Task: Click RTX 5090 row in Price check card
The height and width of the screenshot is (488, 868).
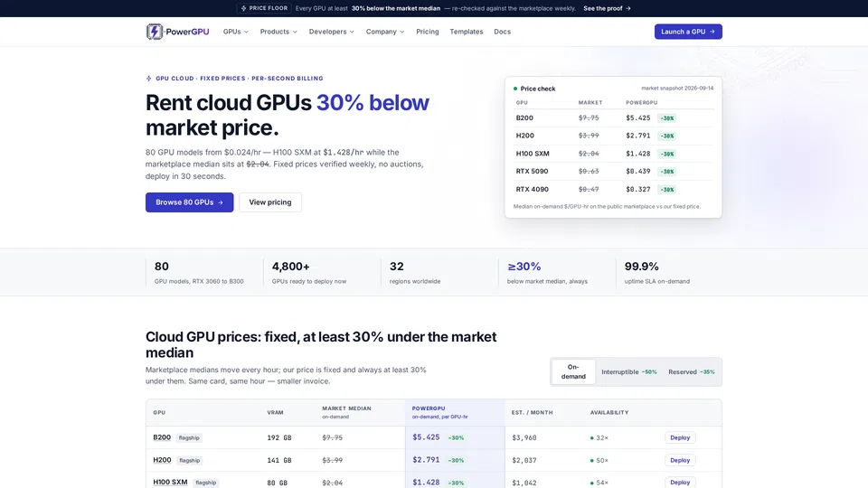Action: pos(613,172)
